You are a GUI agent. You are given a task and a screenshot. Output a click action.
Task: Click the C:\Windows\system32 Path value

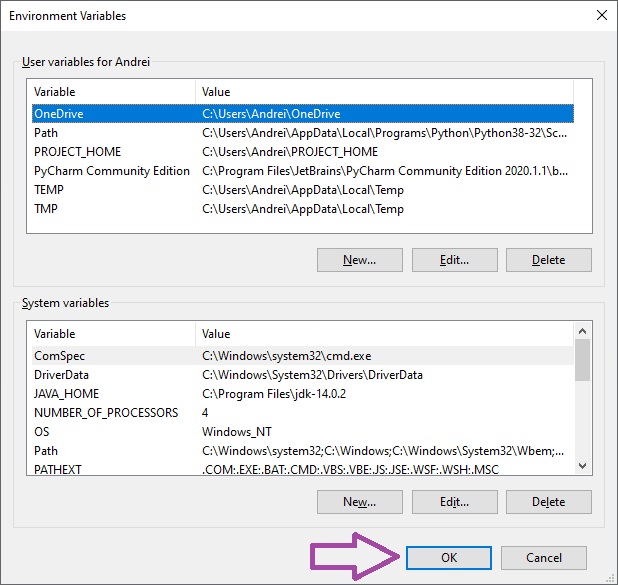383,451
